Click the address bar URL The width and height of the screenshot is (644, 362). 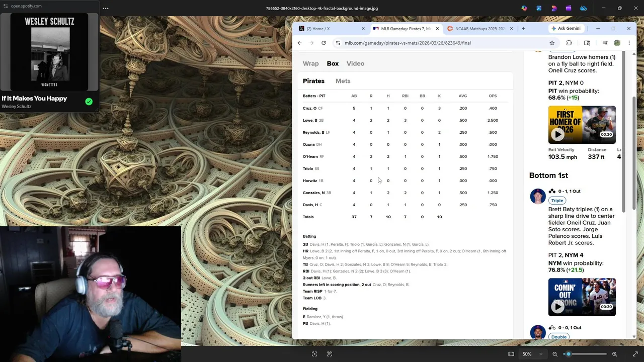click(x=408, y=43)
